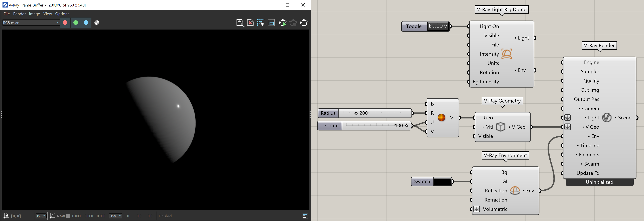Image resolution: width=644 pixels, height=221 pixels.
Task: Enable follow mouse bucket rendering
Action: click(x=261, y=23)
